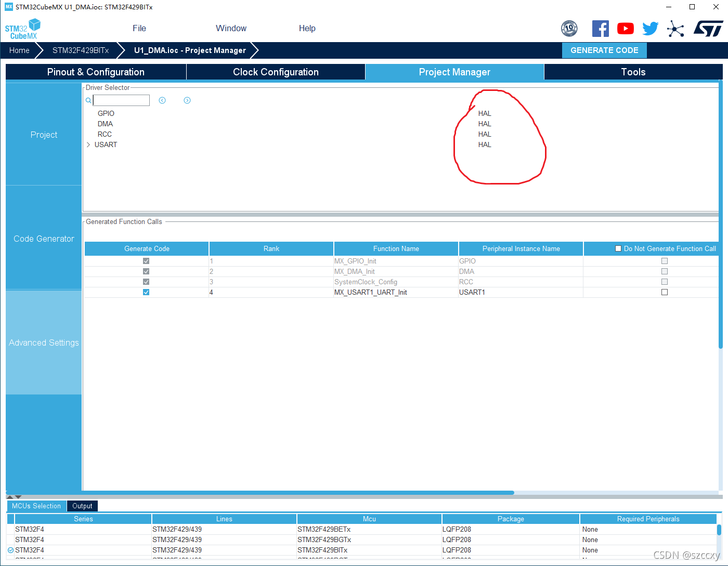Select the STM32F429BETx MCU row
Viewport: 728px width, 566px height.
click(x=361, y=529)
